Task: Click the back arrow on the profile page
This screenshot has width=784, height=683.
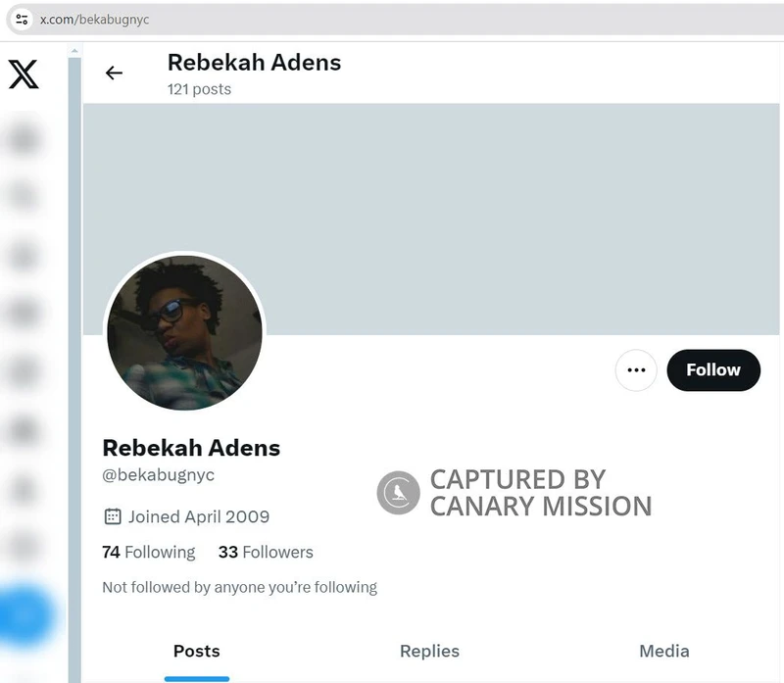Action: [115, 73]
